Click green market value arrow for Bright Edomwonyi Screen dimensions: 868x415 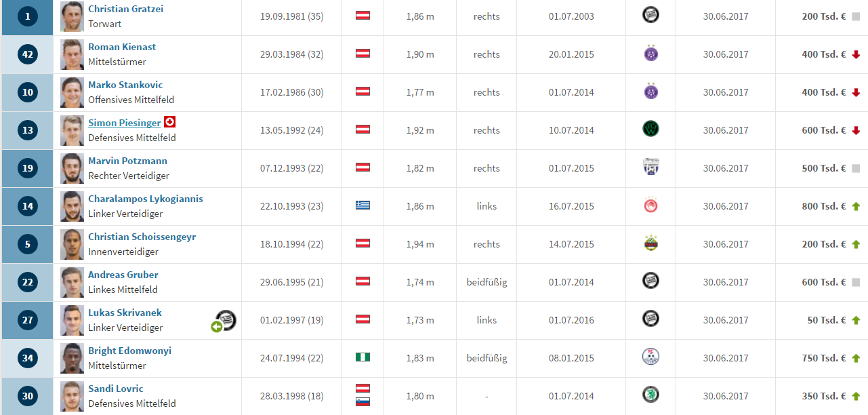tap(856, 358)
